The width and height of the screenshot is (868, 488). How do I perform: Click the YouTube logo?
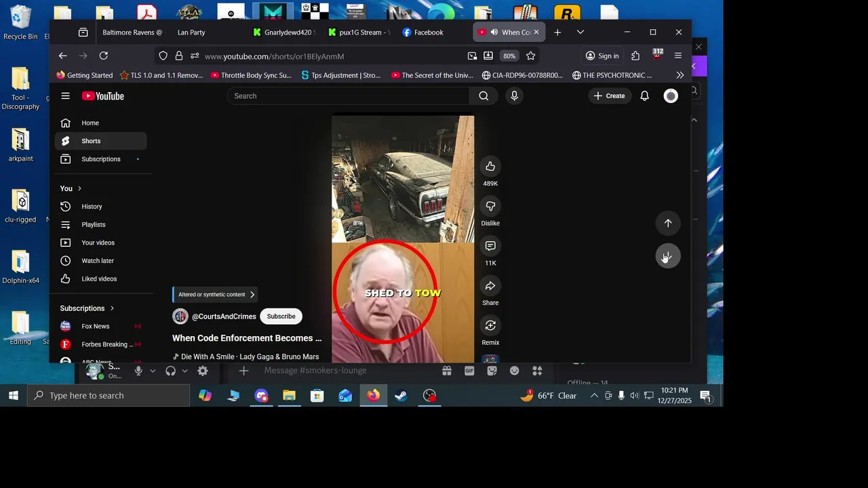point(103,96)
